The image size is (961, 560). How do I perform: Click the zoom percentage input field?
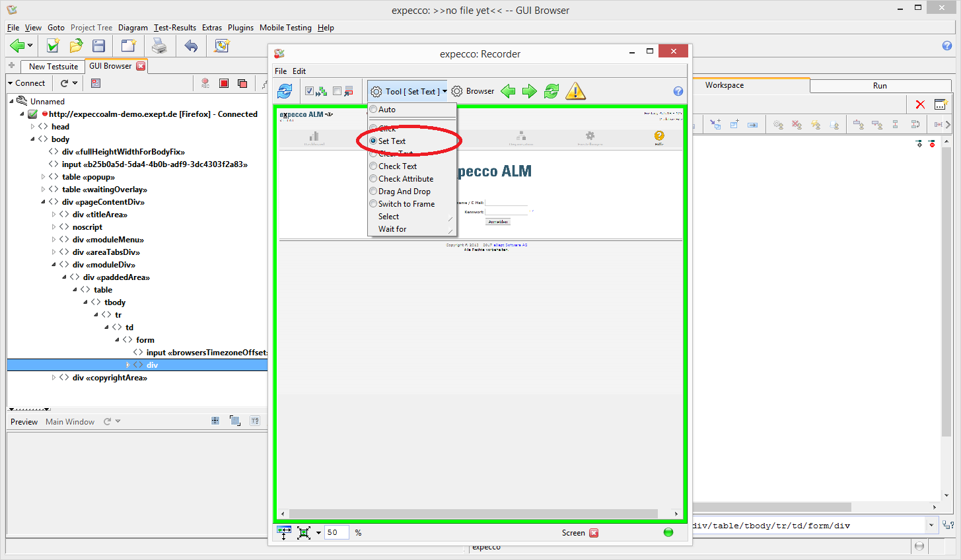336,532
